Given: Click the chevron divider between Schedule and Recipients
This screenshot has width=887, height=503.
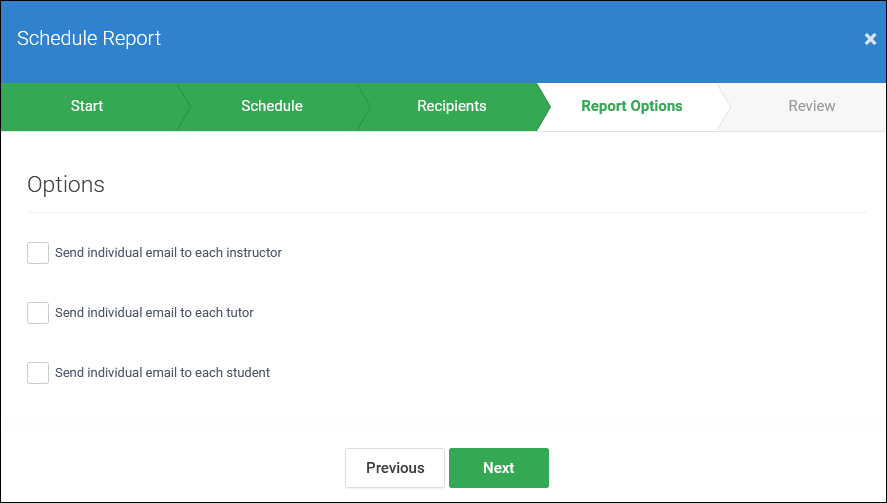Looking at the screenshot, I should point(364,107).
